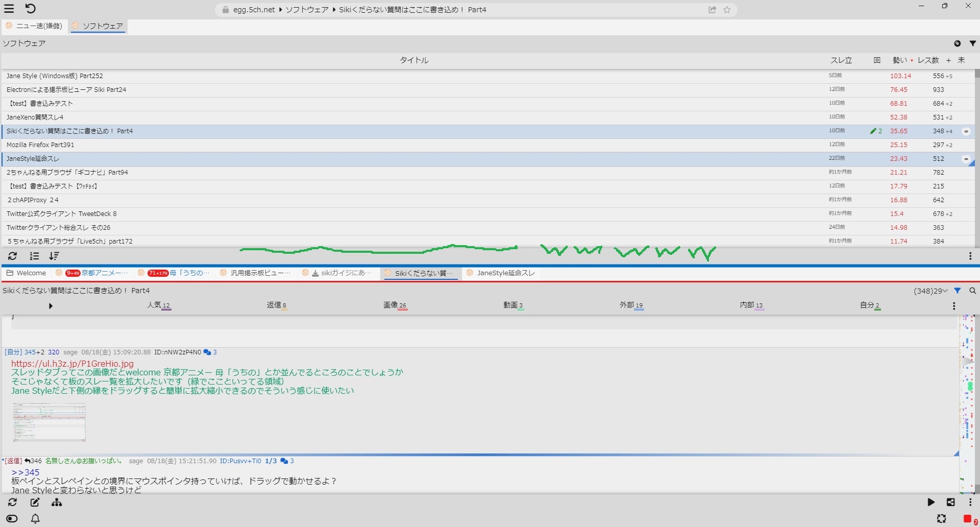
Task: Filter posts by 人気 12
Action: pyautogui.click(x=159, y=305)
